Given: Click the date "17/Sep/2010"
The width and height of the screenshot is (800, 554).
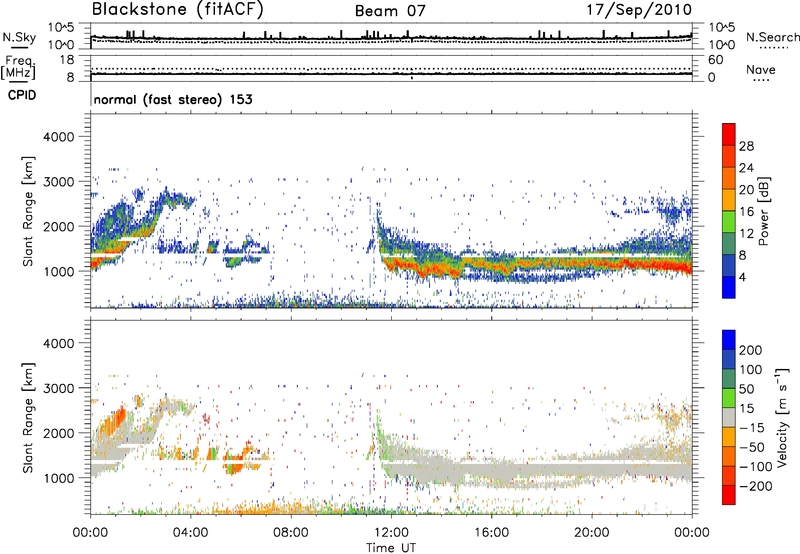Looking at the screenshot, I should pos(639,9).
